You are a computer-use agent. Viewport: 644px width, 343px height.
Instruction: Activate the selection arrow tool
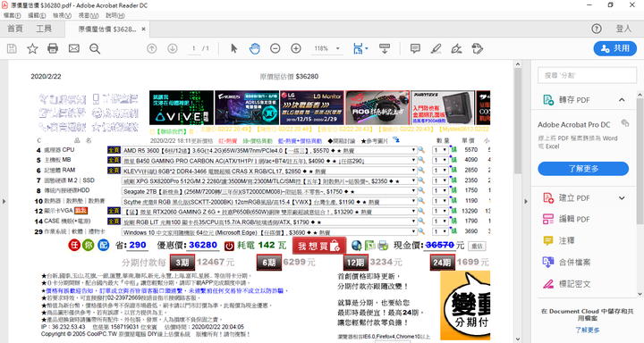coord(234,48)
